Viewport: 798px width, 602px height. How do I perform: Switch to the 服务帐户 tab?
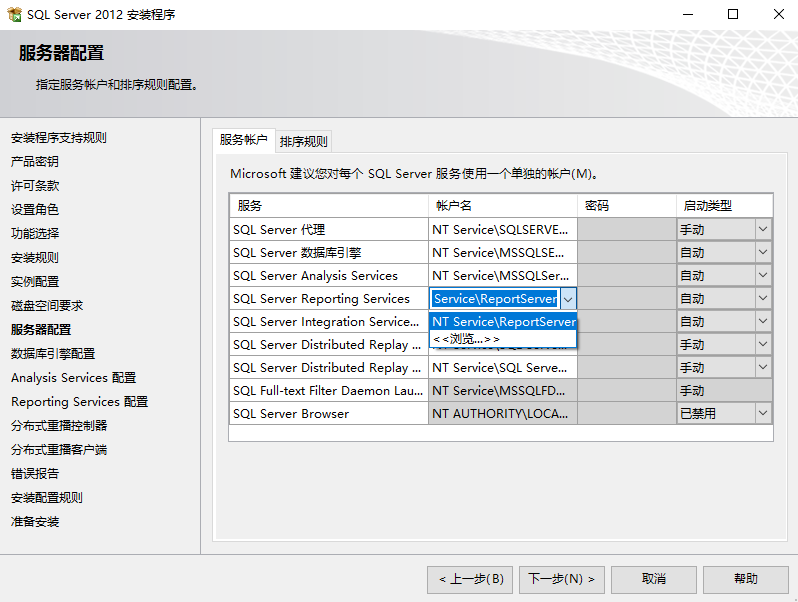pyautogui.click(x=244, y=140)
